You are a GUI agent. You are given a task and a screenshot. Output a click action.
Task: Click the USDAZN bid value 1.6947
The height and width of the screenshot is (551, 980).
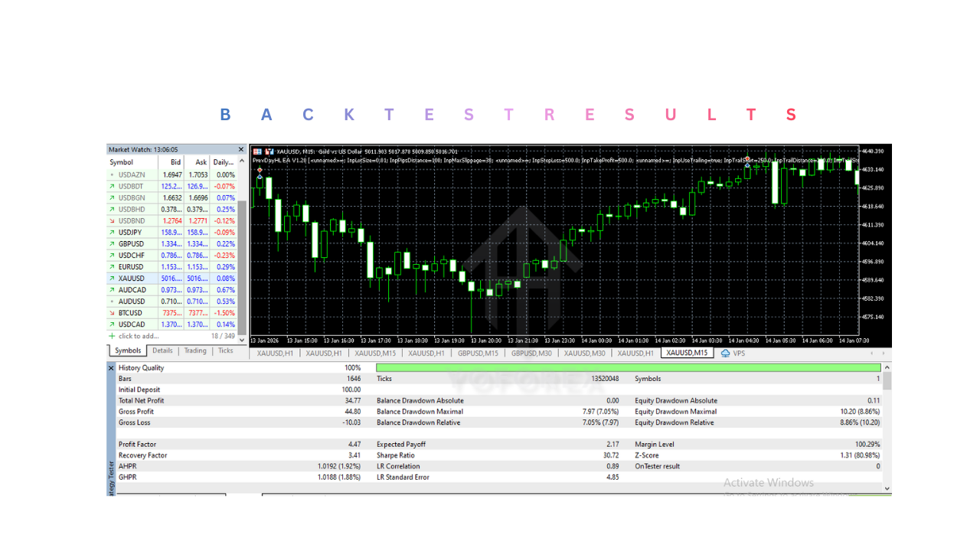click(x=171, y=174)
